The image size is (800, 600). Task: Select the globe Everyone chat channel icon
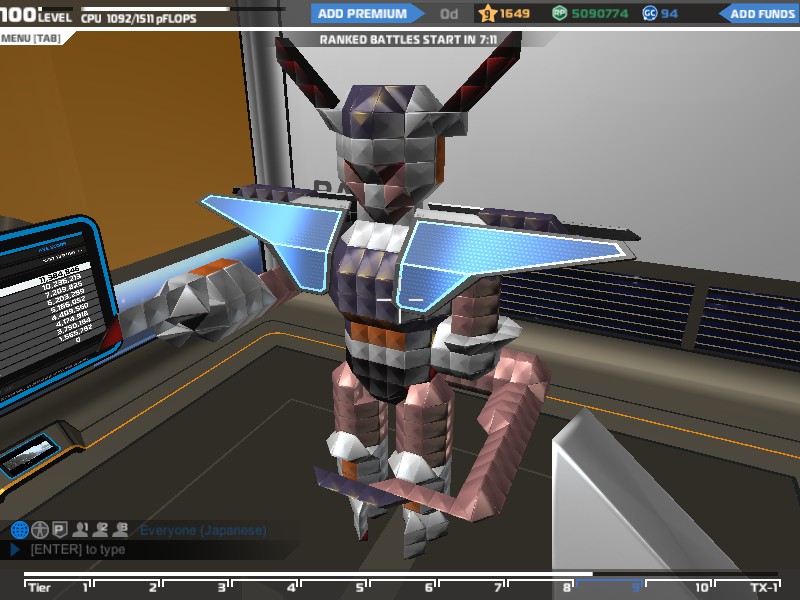[19, 530]
